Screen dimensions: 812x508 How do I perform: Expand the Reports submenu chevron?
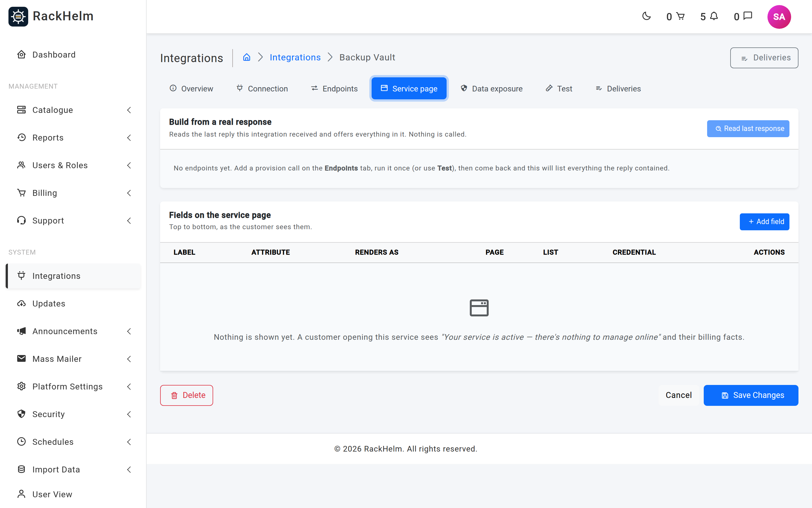[x=129, y=137]
